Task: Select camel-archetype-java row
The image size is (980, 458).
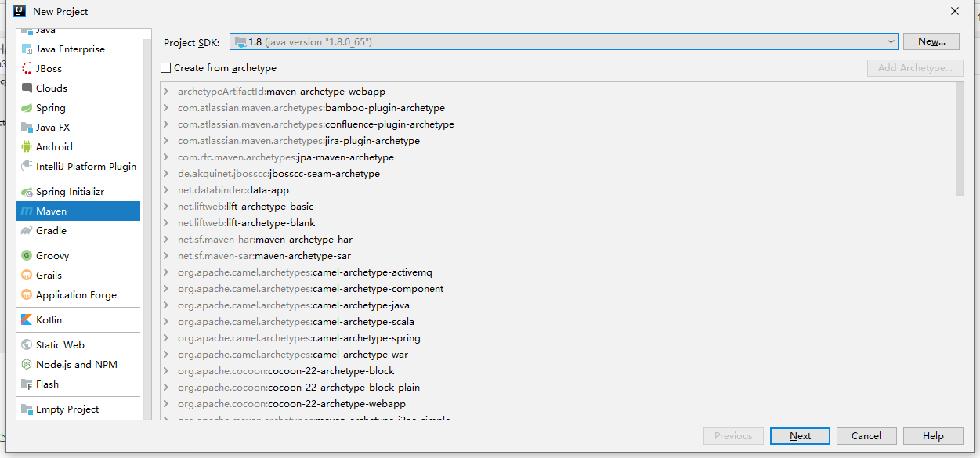Action: click(x=558, y=305)
